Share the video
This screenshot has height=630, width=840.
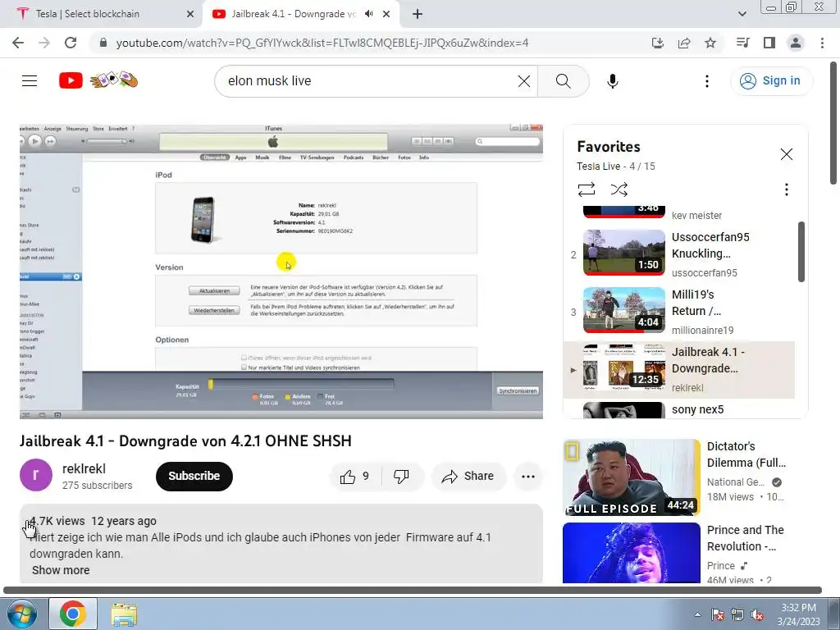(x=468, y=477)
